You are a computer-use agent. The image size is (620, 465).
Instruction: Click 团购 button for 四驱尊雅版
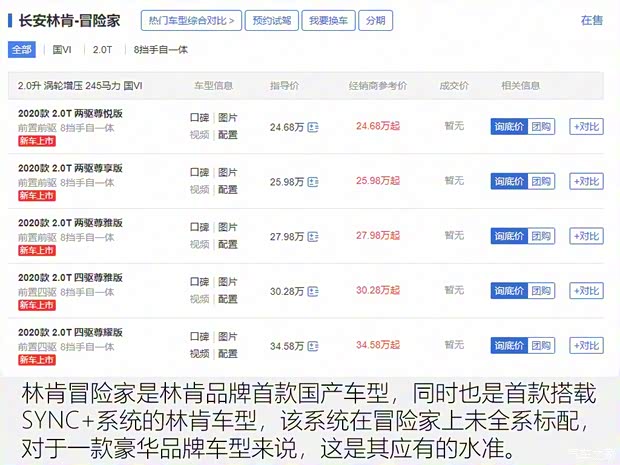click(541, 292)
